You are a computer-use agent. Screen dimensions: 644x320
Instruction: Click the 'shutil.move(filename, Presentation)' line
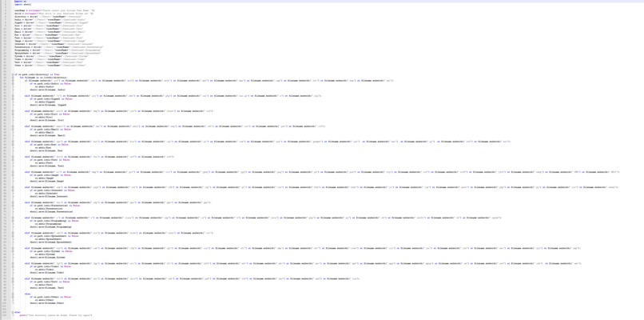(51, 211)
